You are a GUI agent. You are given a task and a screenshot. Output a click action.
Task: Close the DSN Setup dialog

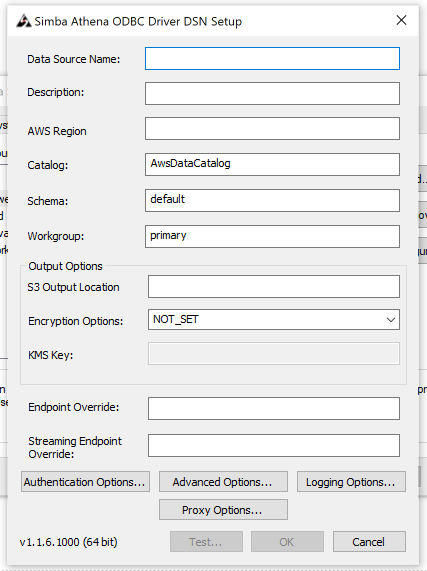pos(401,20)
